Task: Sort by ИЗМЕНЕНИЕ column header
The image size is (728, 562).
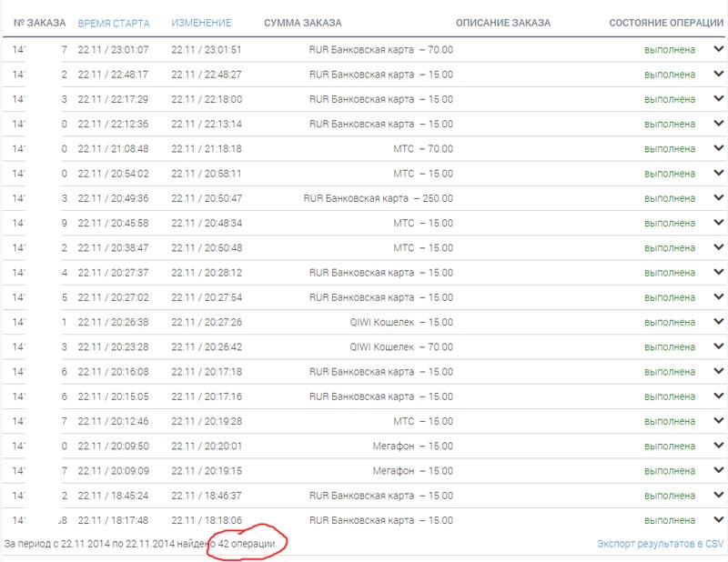Action: pyautogui.click(x=201, y=23)
